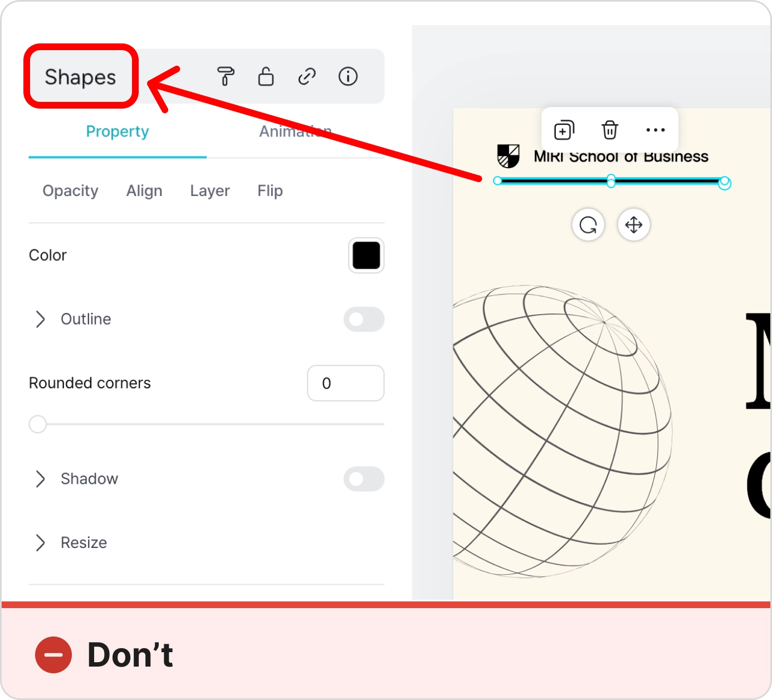The height and width of the screenshot is (700, 772).
Task: Open the black Color swatch
Action: click(366, 256)
